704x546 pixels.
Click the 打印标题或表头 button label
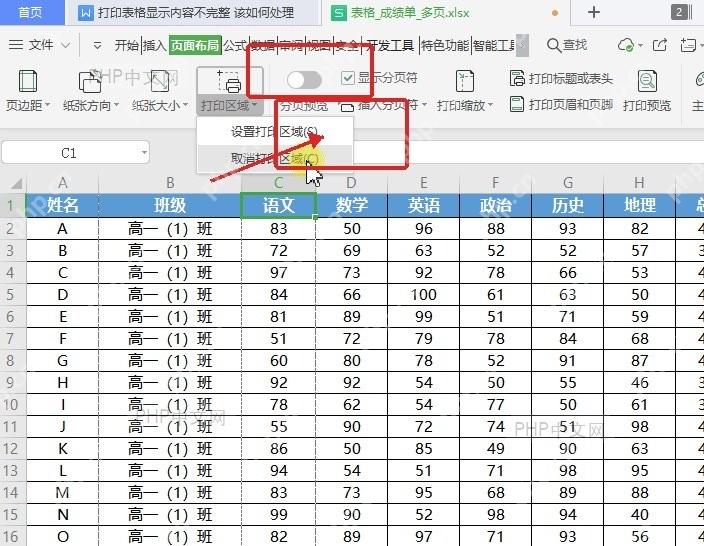coord(570,79)
